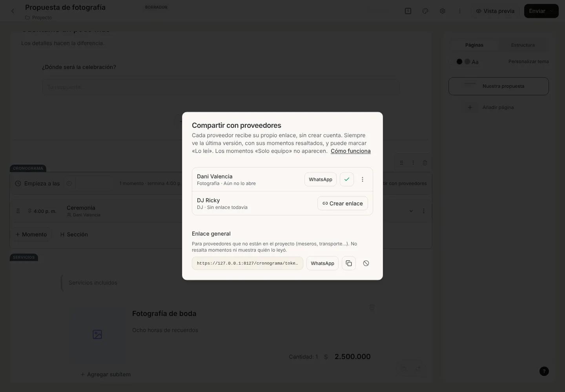Select the gray theme color swatch

tap(467, 62)
